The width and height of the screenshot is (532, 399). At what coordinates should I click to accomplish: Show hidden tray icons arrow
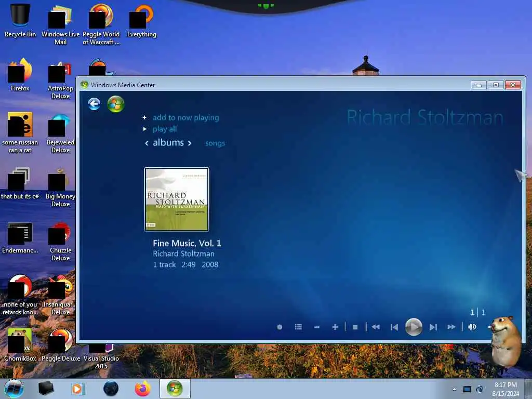[454, 389]
